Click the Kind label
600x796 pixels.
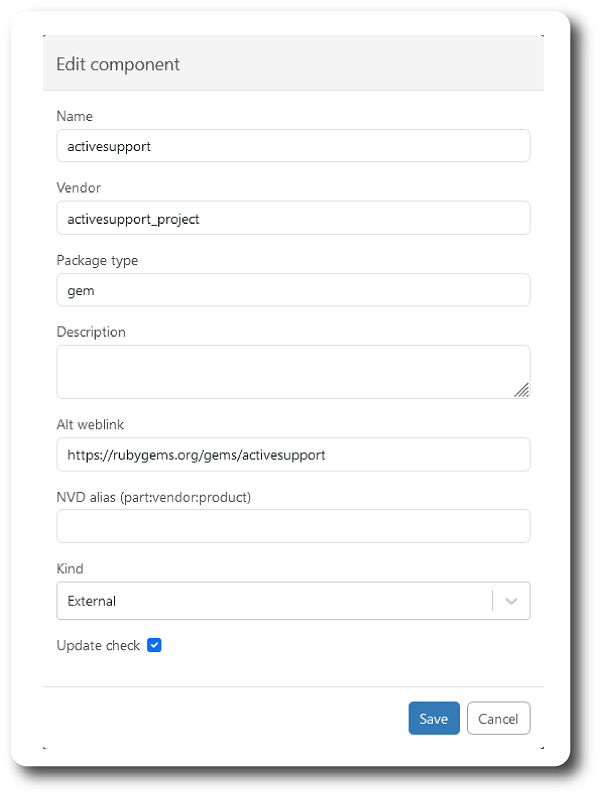pyautogui.click(x=70, y=568)
